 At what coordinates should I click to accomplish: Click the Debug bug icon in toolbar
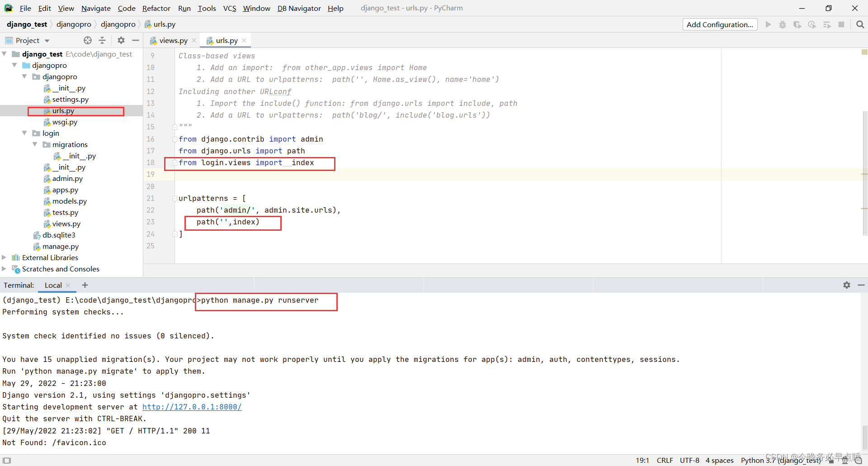click(x=783, y=24)
